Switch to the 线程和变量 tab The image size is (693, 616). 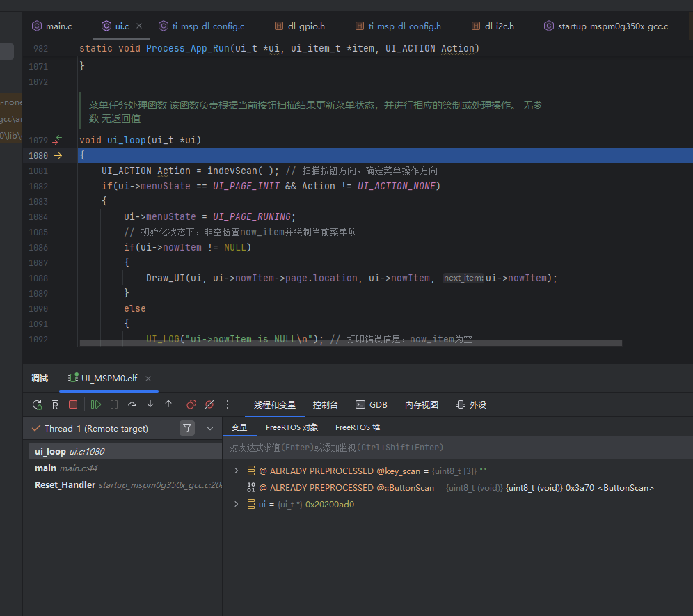(x=274, y=404)
